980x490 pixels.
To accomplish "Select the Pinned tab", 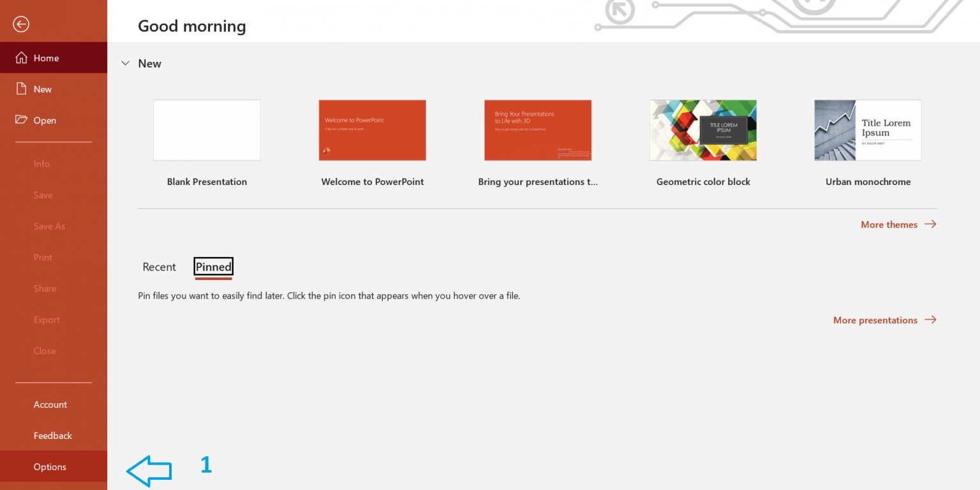I will (213, 267).
